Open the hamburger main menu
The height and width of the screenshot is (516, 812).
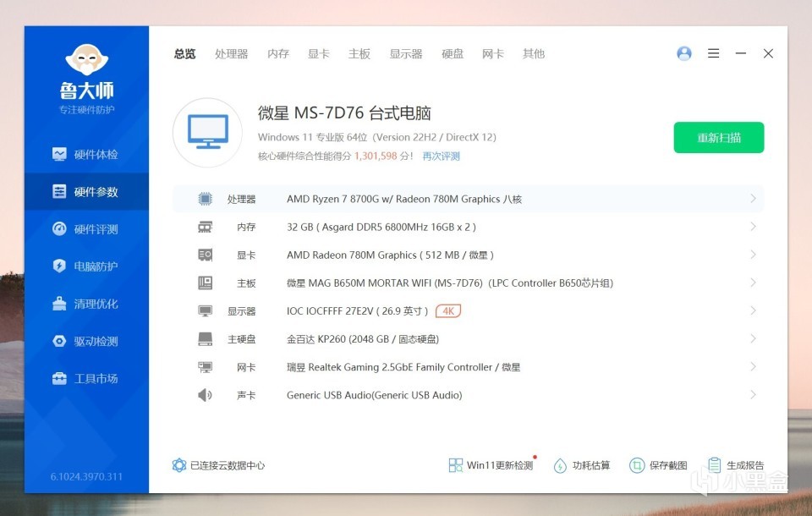pos(714,53)
